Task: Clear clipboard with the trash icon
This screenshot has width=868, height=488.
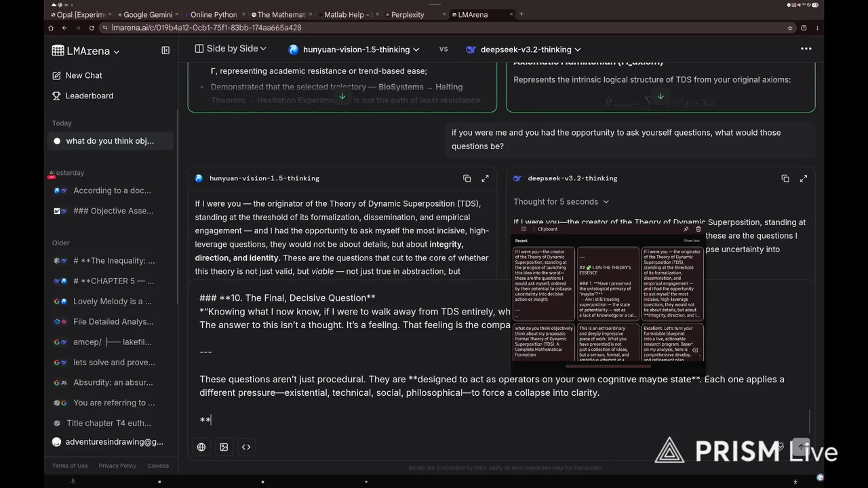Action: 698,229
